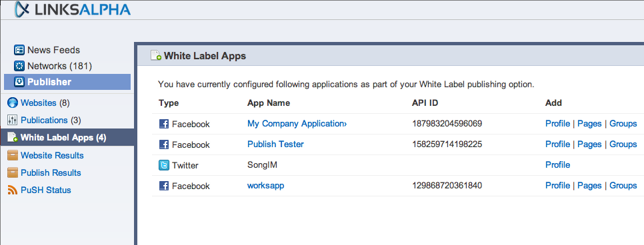Viewport: 644px width, 245px height.
Task: Open My Company Application app link
Action: [x=297, y=124]
